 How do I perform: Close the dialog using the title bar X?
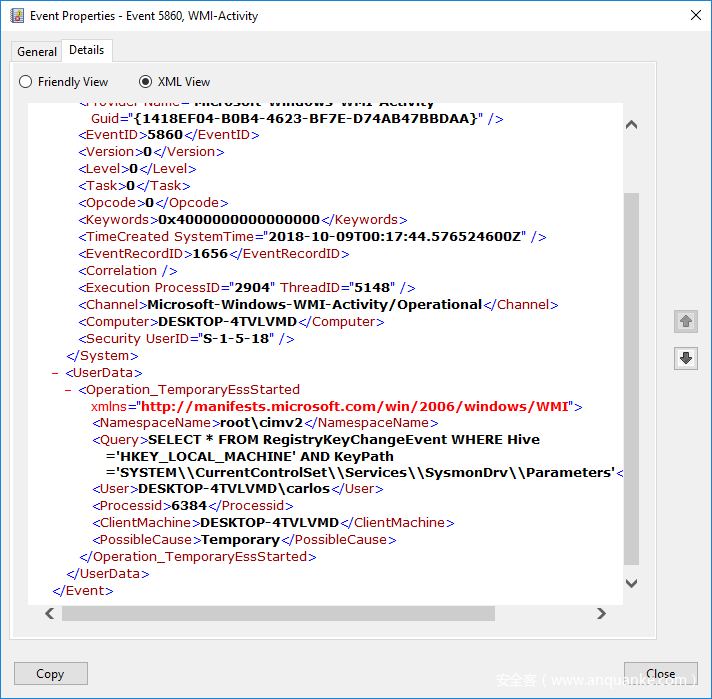click(695, 15)
